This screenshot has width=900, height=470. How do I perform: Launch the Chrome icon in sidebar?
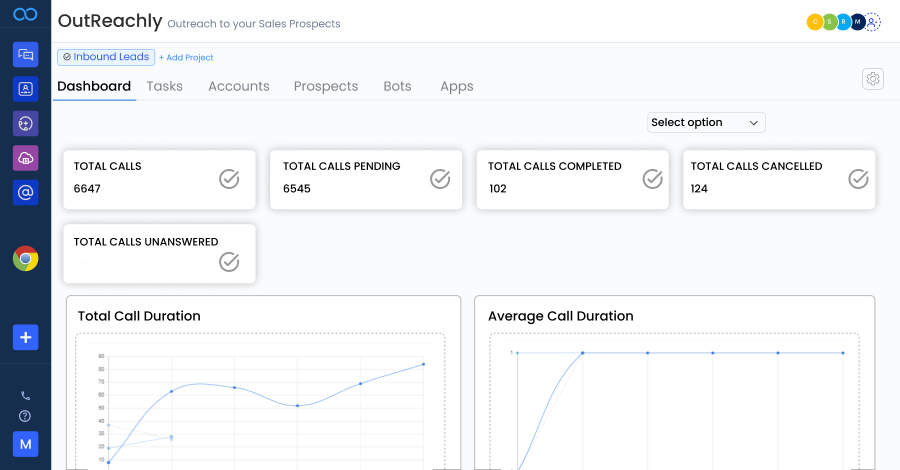pos(25,259)
